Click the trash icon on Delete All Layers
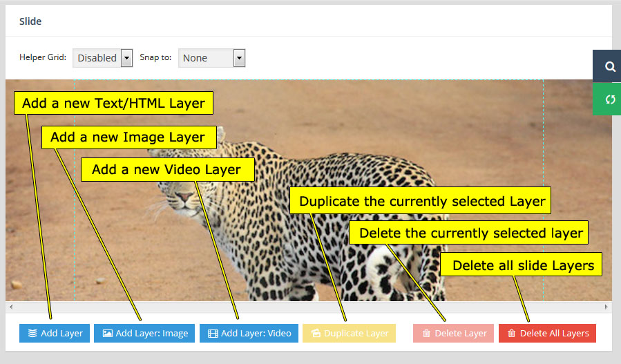Viewport: 621px width, 364px height. pyautogui.click(x=511, y=334)
